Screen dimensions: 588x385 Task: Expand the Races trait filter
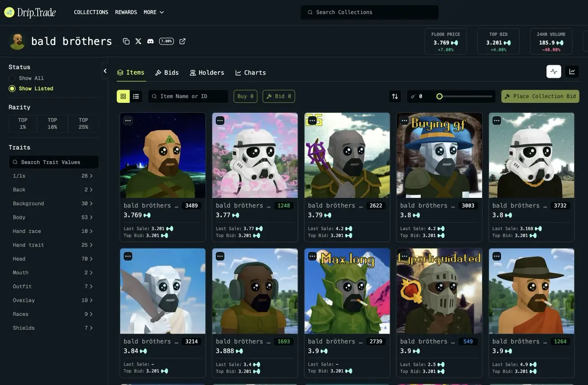click(53, 314)
